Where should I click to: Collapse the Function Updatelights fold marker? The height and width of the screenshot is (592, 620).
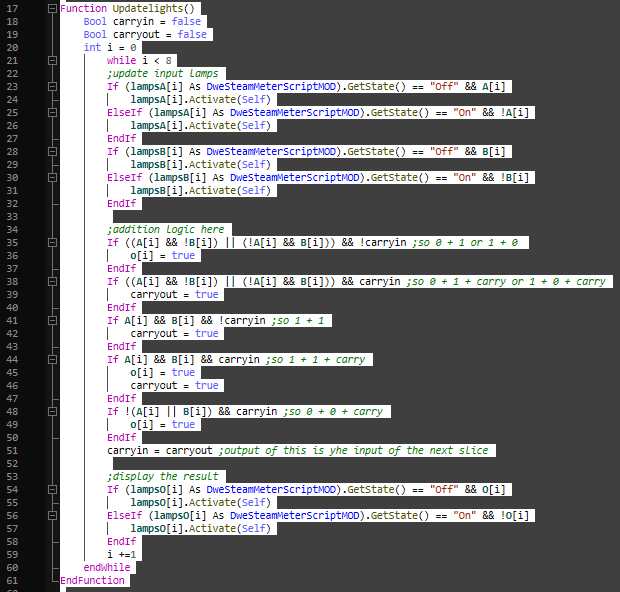pyautogui.click(x=52, y=8)
